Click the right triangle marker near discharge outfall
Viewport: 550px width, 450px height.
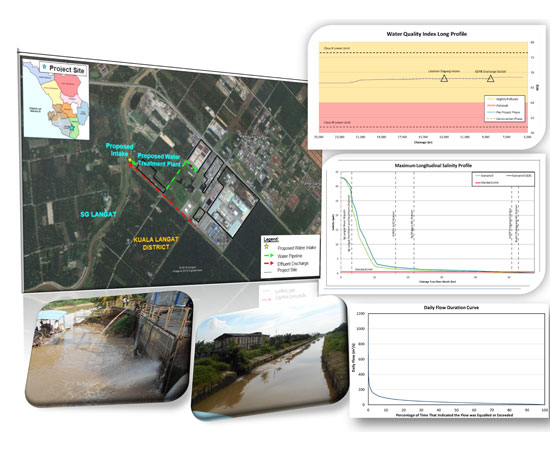pyautogui.click(x=490, y=78)
